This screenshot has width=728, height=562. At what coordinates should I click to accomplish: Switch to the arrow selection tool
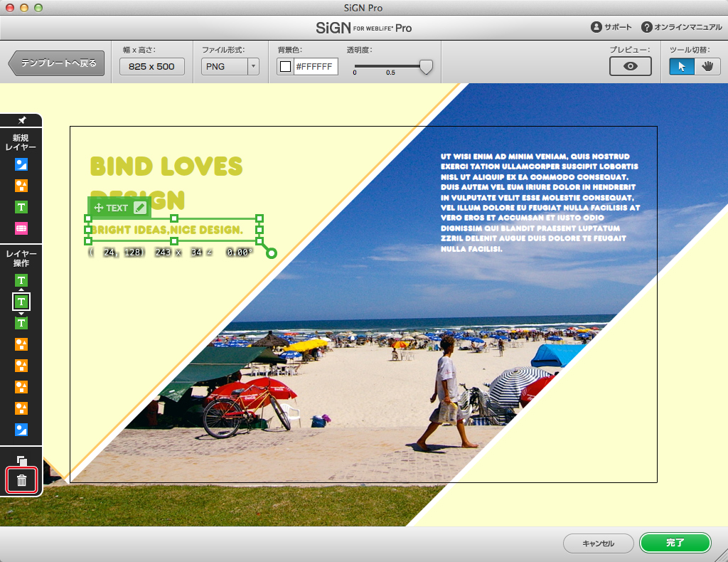tap(682, 66)
